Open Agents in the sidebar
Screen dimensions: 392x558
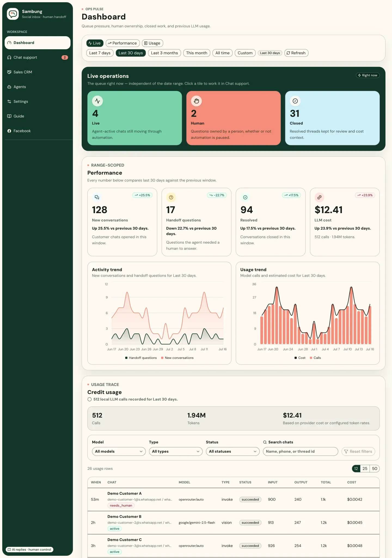[38, 87]
